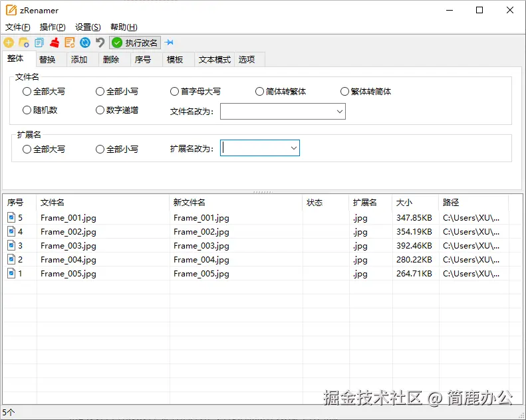Screen dimensions: 526x420
Task: Click the file icon in the Frame_003.jpg row
Action: click(11, 245)
